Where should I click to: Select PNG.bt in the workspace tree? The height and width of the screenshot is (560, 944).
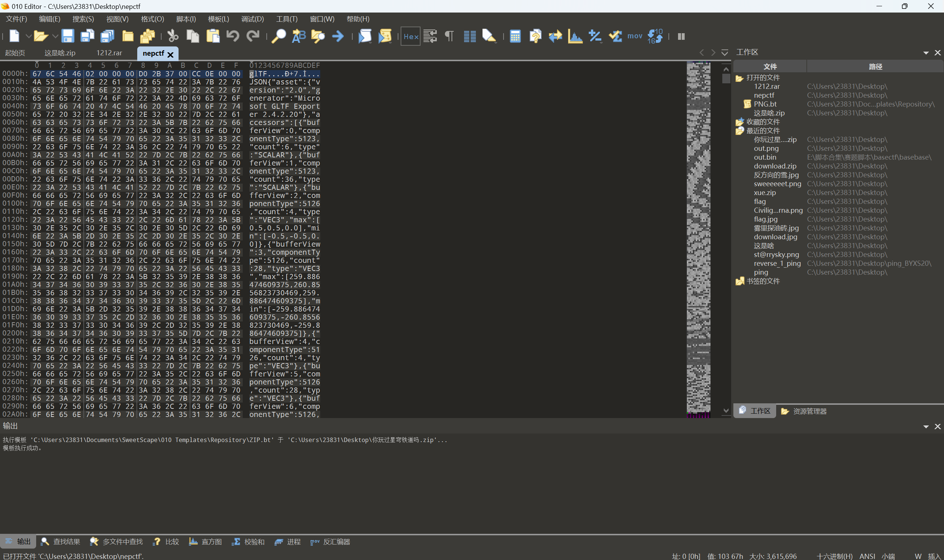[765, 104]
